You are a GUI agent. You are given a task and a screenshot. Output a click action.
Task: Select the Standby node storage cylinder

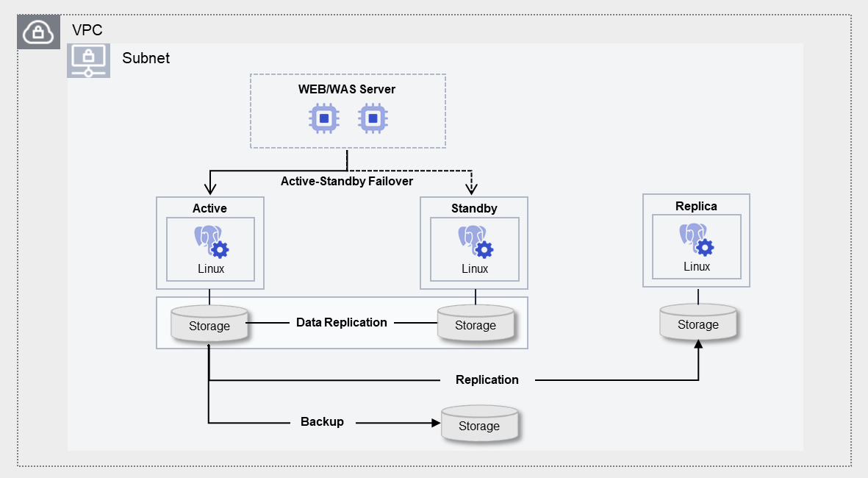[476, 324]
